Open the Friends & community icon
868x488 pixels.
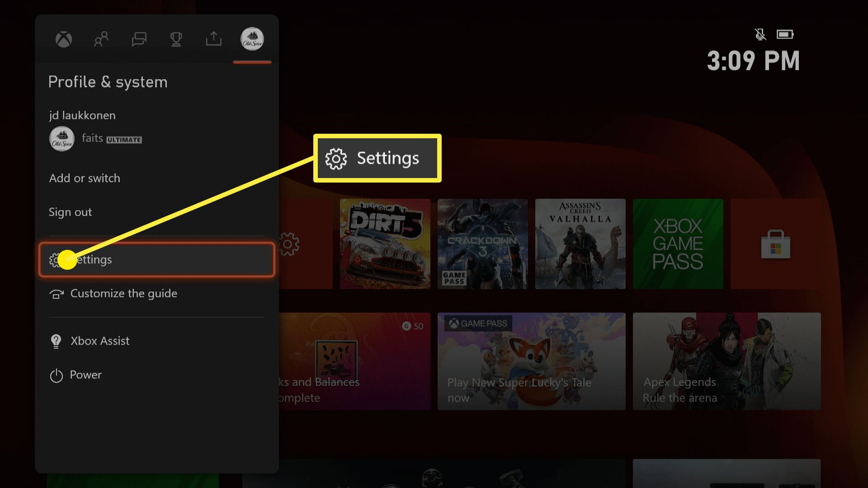click(100, 39)
